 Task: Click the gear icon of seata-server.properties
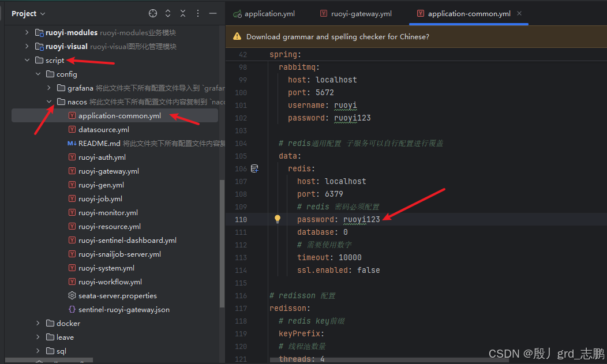click(x=72, y=295)
